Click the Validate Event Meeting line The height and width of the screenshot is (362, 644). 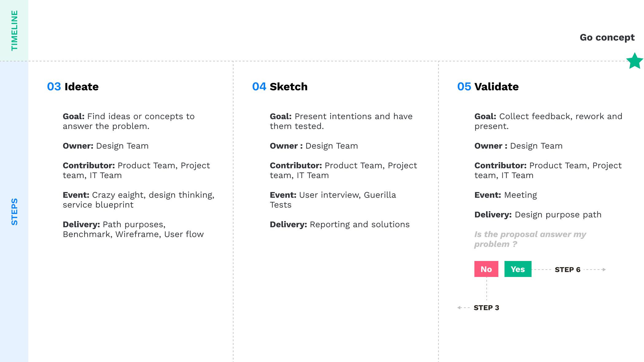point(505,195)
